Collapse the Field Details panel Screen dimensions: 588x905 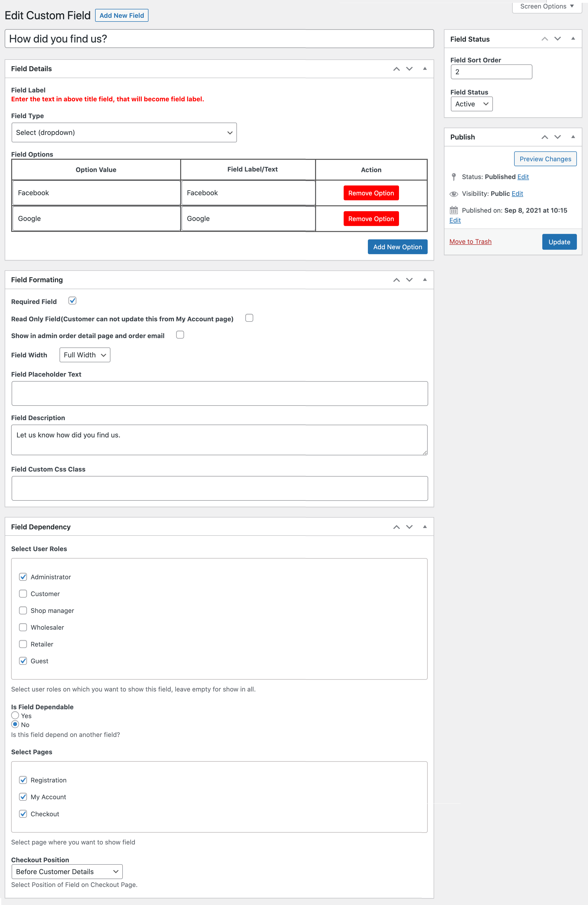424,69
